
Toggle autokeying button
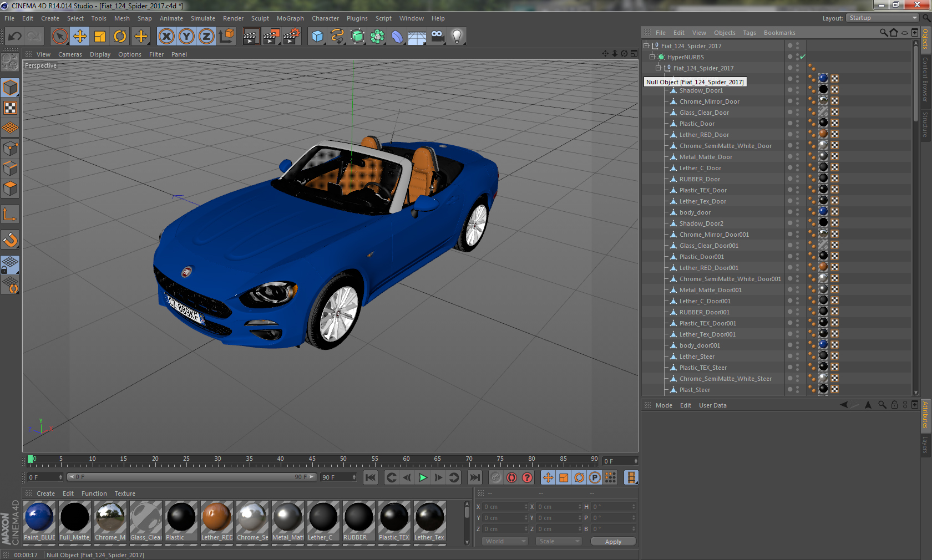[x=511, y=477]
